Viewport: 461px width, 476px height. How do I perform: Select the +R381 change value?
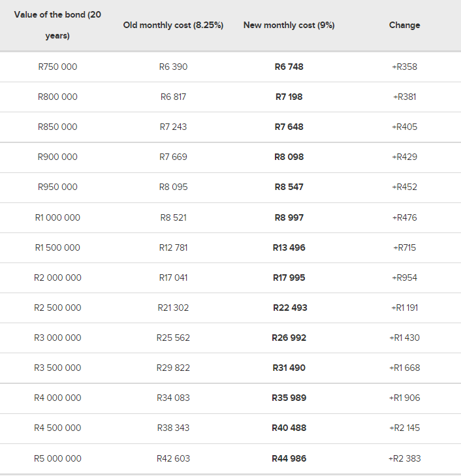tap(404, 97)
